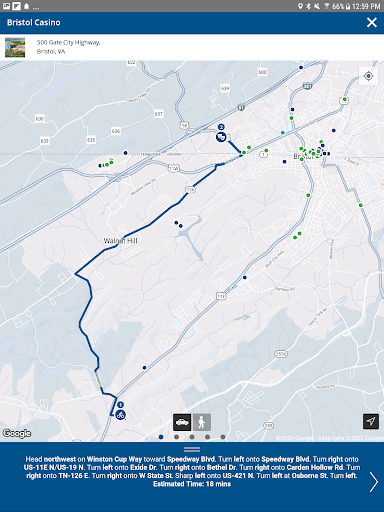The image size is (384, 512).
Task: Select driving directions mode
Action: (x=182, y=422)
